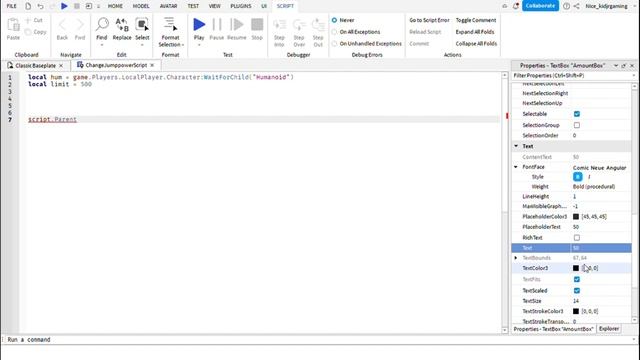This screenshot has width=640, height=360.
Task: Click the Select tool icon in Edit group
Action: 142,24
